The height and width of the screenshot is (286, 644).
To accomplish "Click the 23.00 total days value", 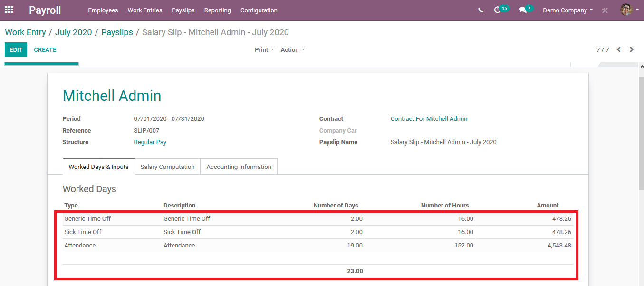I will 355,271.
